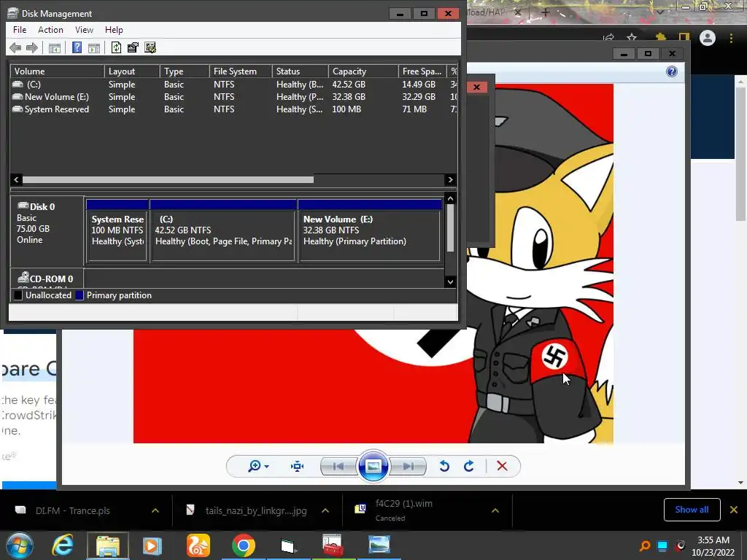Start slide show with the center button

coord(373,466)
